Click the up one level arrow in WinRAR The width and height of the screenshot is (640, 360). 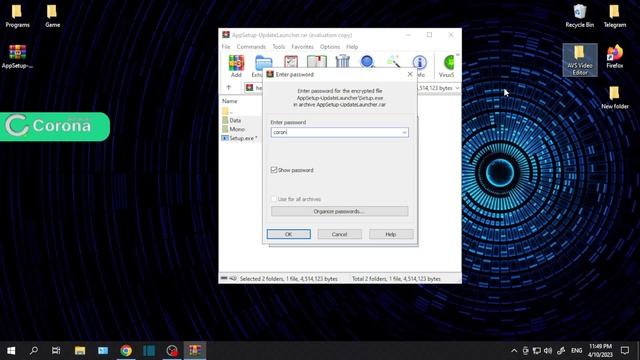click(x=229, y=88)
